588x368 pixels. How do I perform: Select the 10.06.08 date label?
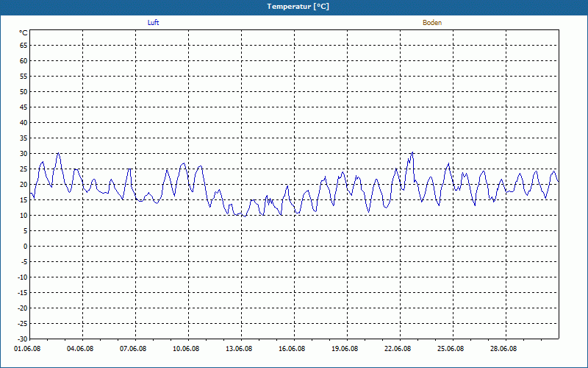186,348
